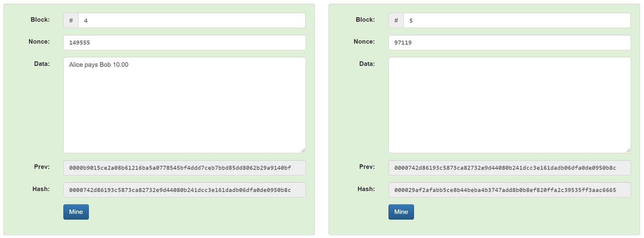Select block 4's Hash field starting with 0000742d
The width and height of the screenshot is (644, 238).
[x=184, y=190]
